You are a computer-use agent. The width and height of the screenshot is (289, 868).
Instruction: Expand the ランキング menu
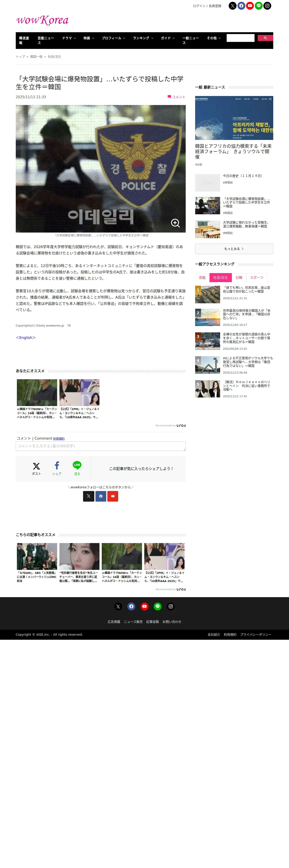click(x=143, y=38)
